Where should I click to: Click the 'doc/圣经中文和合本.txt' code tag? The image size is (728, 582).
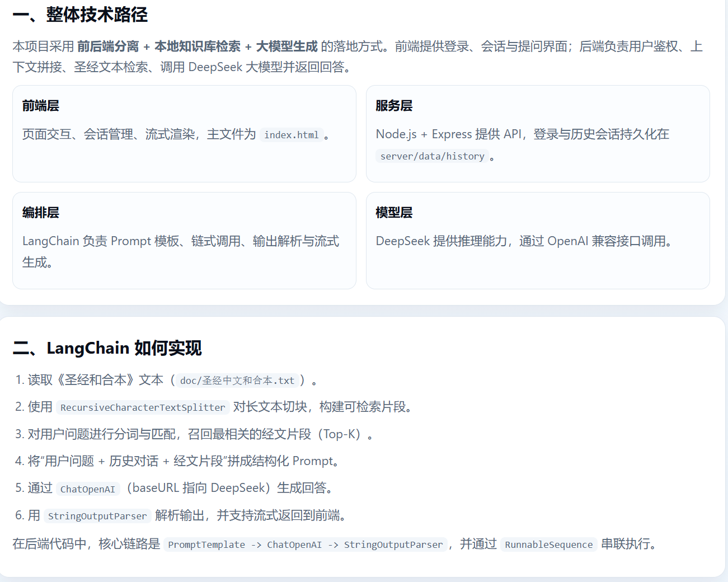tap(237, 381)
